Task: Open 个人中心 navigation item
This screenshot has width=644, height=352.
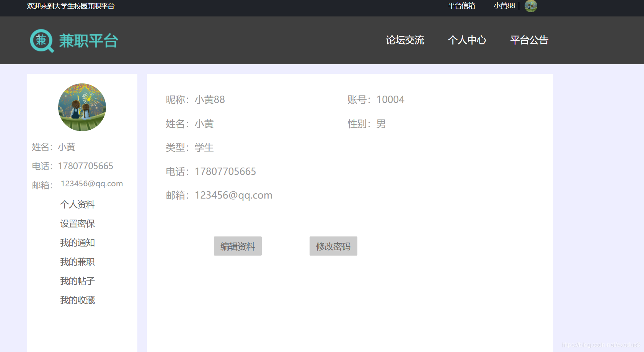Action: tap(467, 40)
